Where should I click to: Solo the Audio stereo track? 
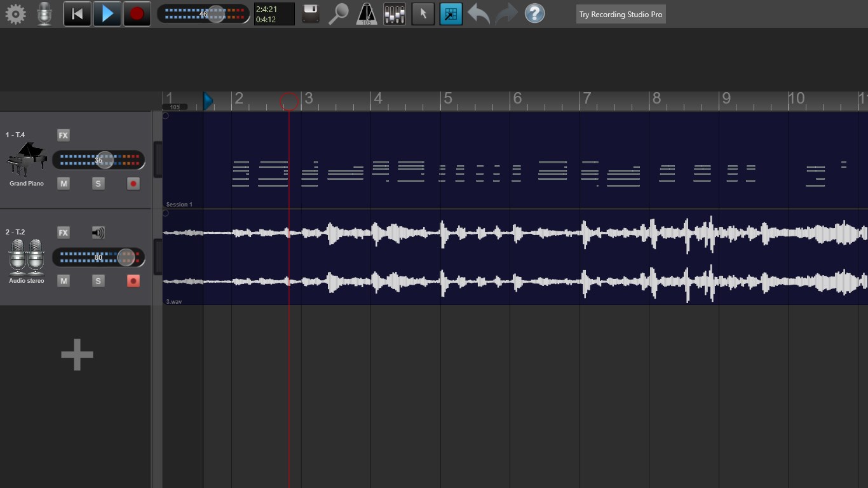[98, 280]
